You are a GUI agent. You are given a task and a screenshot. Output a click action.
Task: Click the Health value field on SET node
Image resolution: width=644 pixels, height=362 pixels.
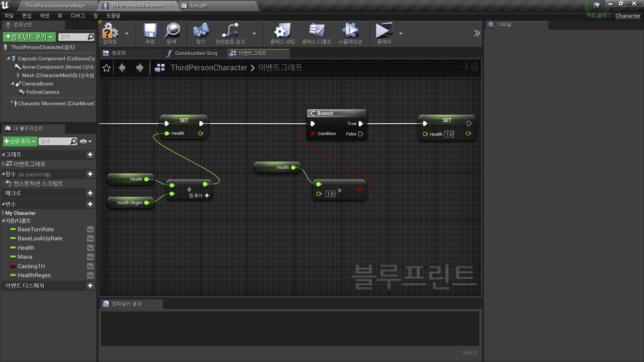pos(449,134)
